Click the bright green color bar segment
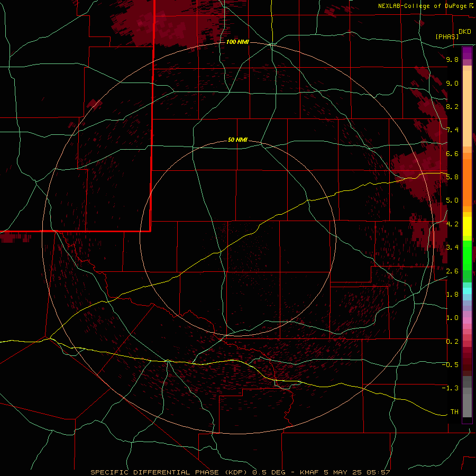The height and width of the screenshot is (476, 476). [467, 255]
